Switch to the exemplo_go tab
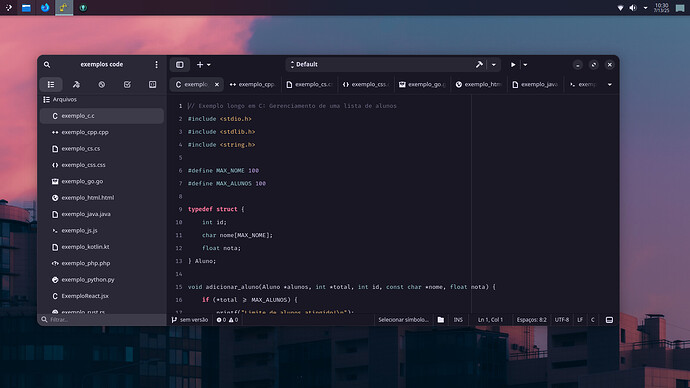Image resolution: width=690 pixels, height=388 pixels. coord(422,84)
